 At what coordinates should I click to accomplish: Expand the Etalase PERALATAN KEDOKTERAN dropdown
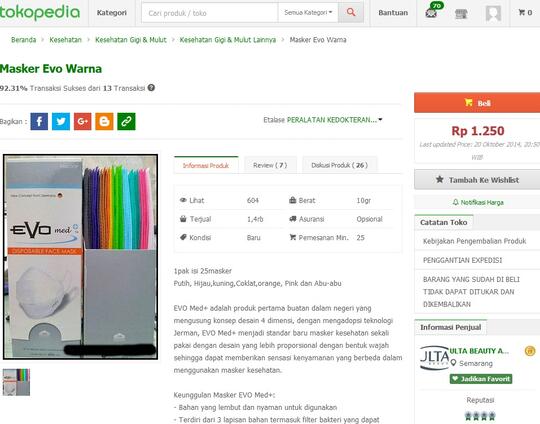click(x=323, y=120)
